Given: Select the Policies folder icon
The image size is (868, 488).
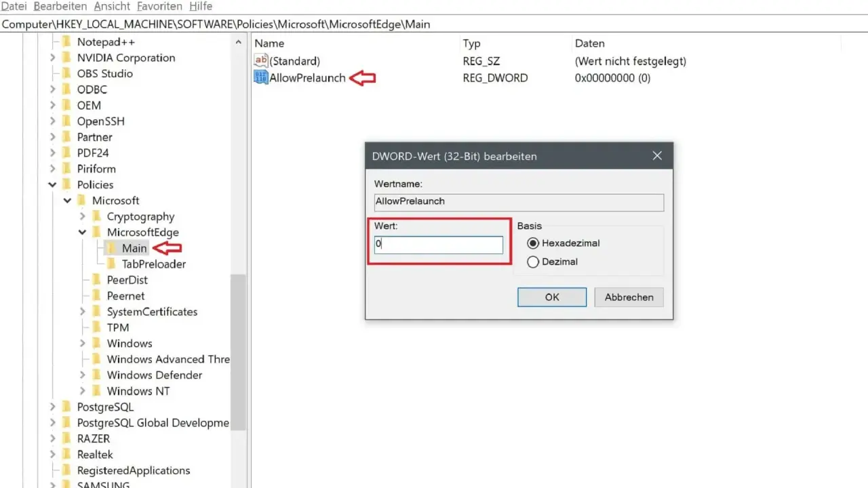Looking at the screenshot, I should point(66,185).
